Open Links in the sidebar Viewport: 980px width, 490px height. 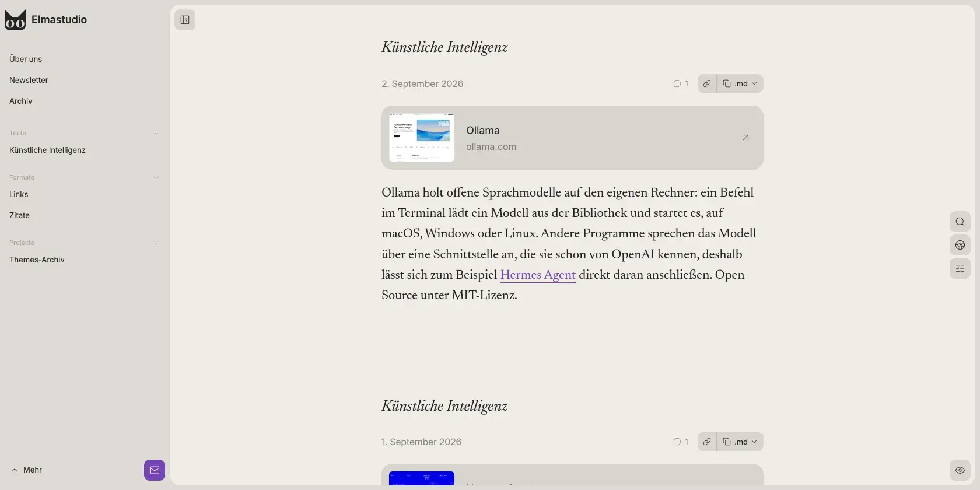tap(19, 194)
